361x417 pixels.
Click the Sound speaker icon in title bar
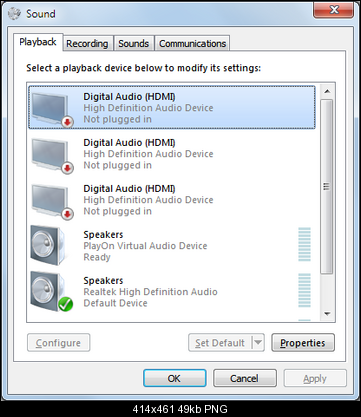point(14,13)
